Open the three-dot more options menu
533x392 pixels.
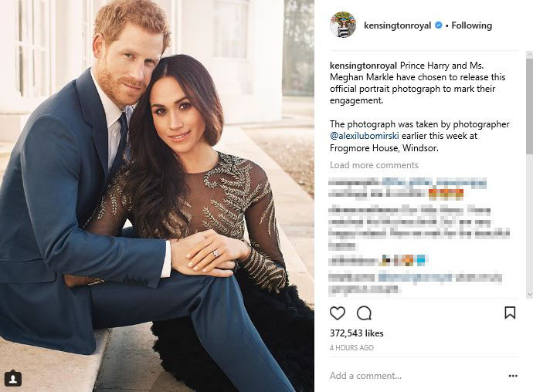[x=513, y=376]
